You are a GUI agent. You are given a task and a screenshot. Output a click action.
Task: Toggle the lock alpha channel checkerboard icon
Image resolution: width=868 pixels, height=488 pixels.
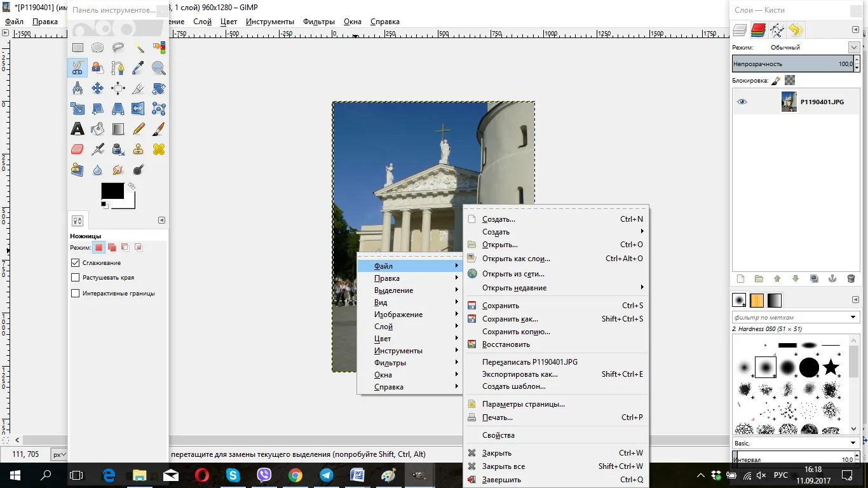790,80
